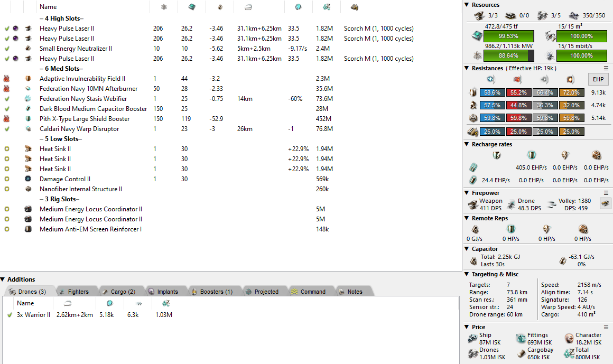
Task: Click the Adaptive Invulnerability Field II module icon
Action: click(28, 79)
